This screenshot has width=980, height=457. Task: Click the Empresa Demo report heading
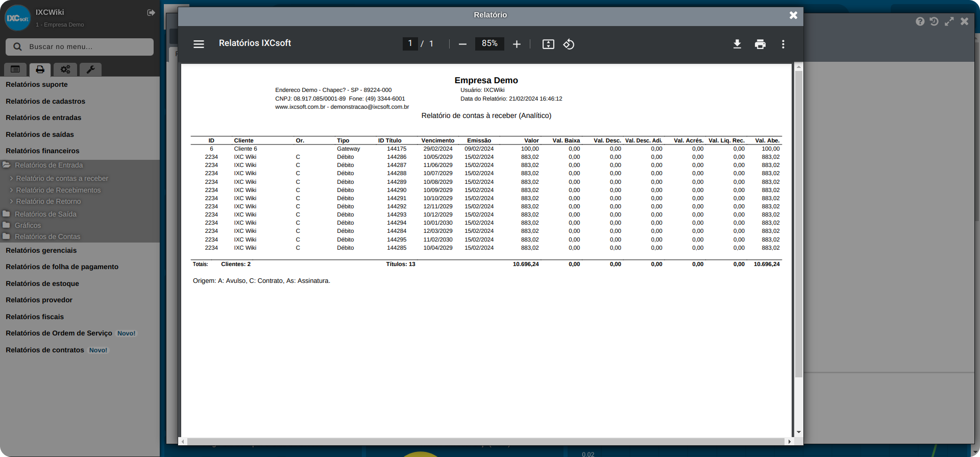coord(486,81)
